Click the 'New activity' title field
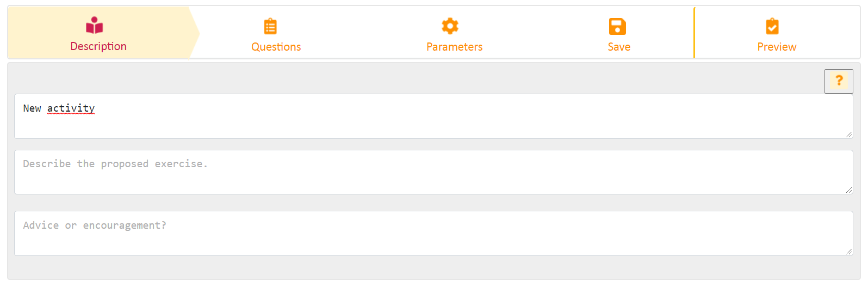This screenshot has width=868, height=293. pyautogui.click(x=433, y=116)
